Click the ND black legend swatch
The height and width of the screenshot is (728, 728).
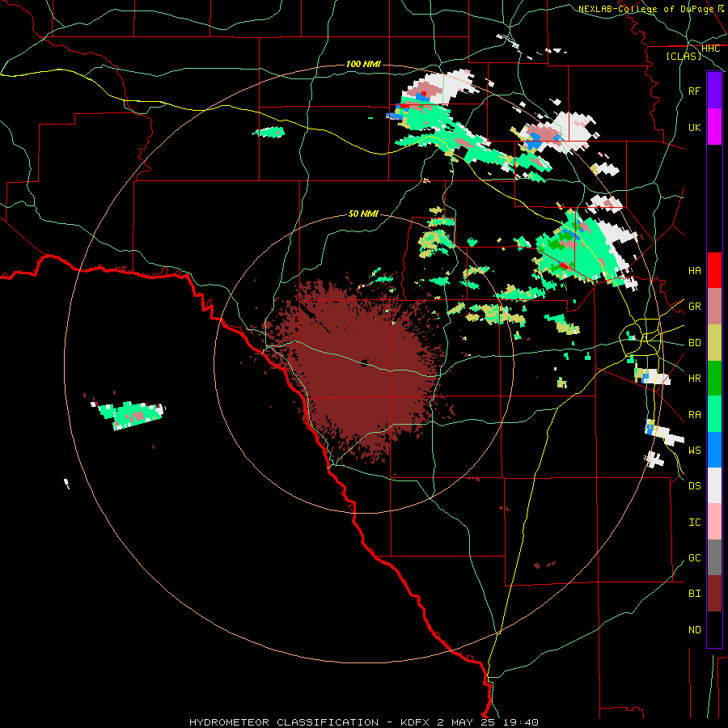[714, 629]
